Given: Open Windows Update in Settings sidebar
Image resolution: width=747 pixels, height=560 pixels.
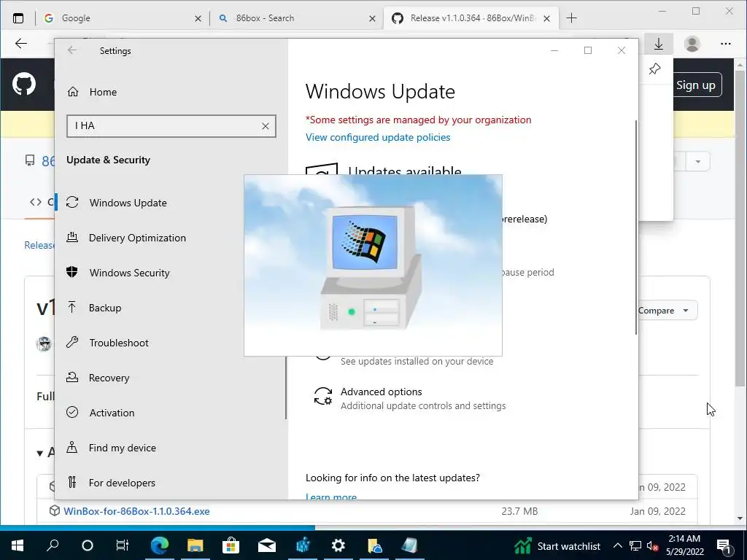Looking at the screenshot, I should [128, 203].
